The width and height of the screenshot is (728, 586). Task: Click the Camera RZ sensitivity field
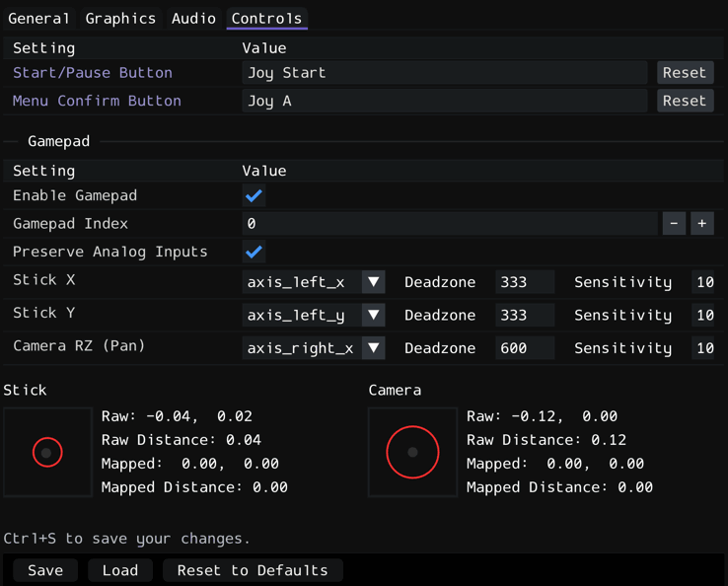coord(703,348)
